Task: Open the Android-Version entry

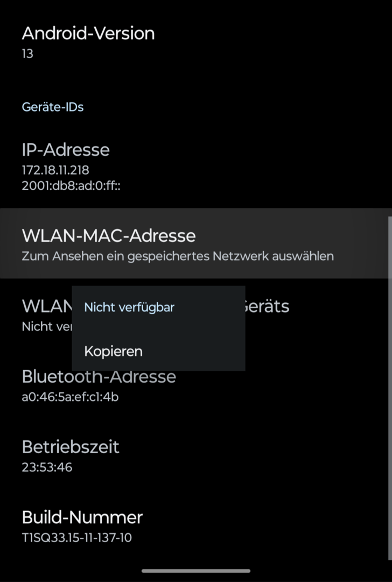Action: point(88,33)
